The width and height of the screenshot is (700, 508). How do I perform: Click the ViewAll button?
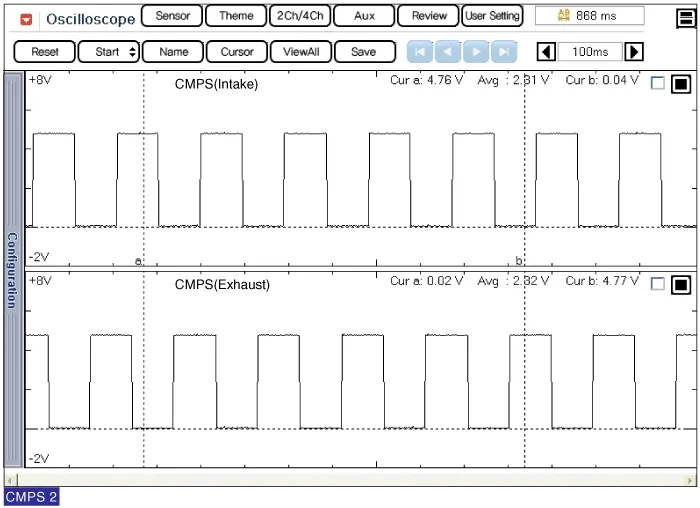pos(300,52)
